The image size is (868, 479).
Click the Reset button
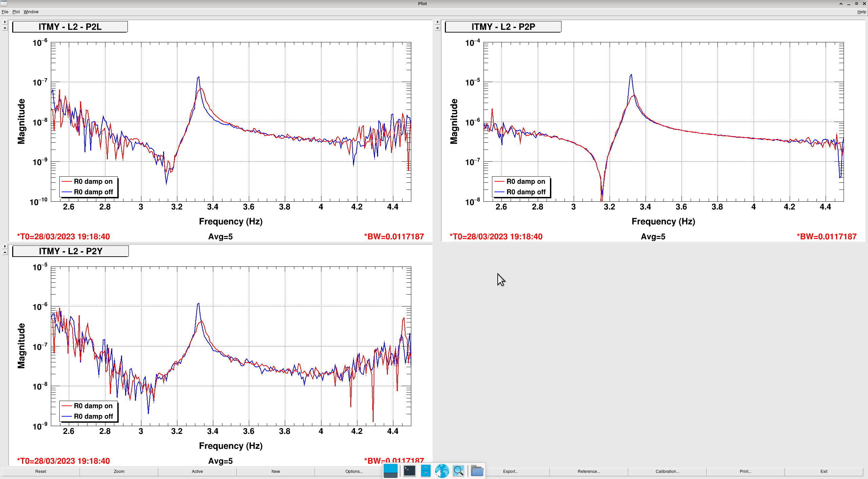41,472
